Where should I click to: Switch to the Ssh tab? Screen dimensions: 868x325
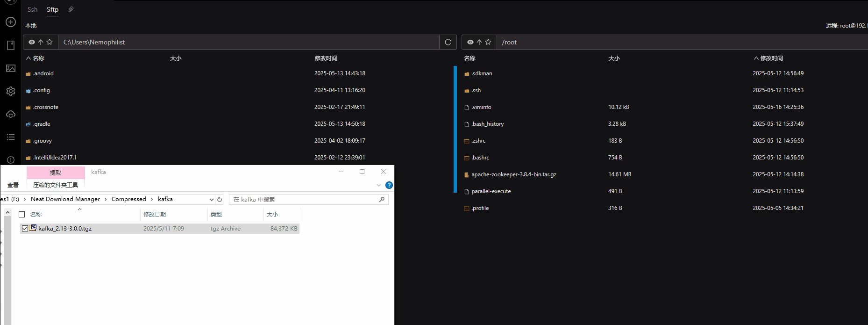pos(32,9)
